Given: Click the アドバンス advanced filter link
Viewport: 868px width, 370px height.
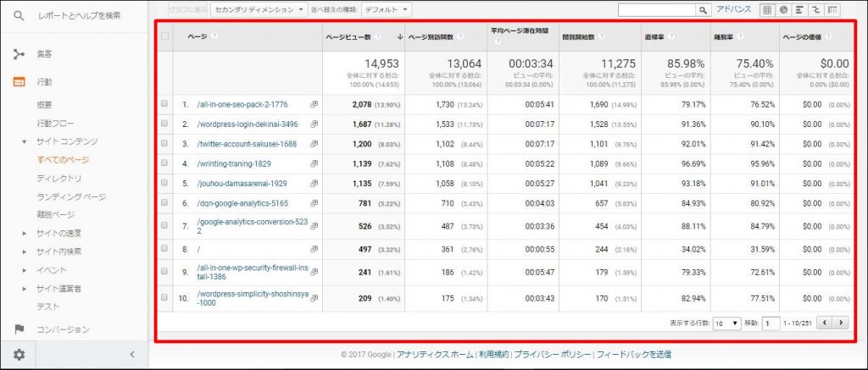Looking at the screenshot, I should (733, 9).
